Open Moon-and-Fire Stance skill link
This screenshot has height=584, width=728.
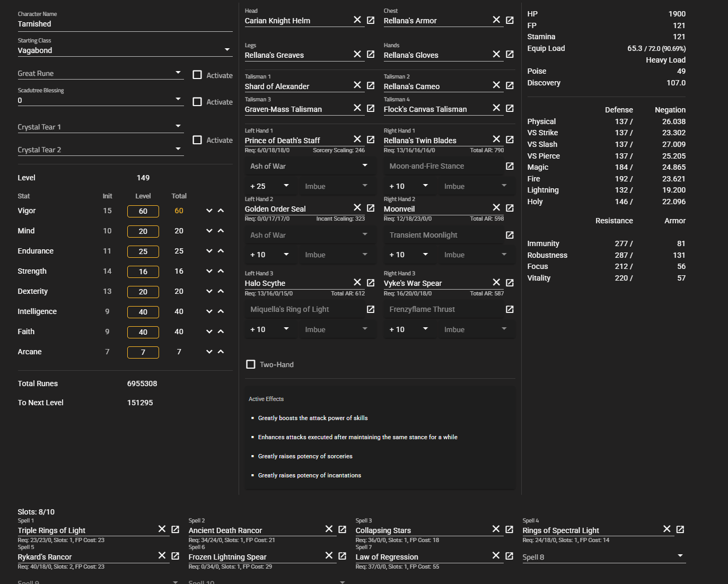[x=510, y=166]
